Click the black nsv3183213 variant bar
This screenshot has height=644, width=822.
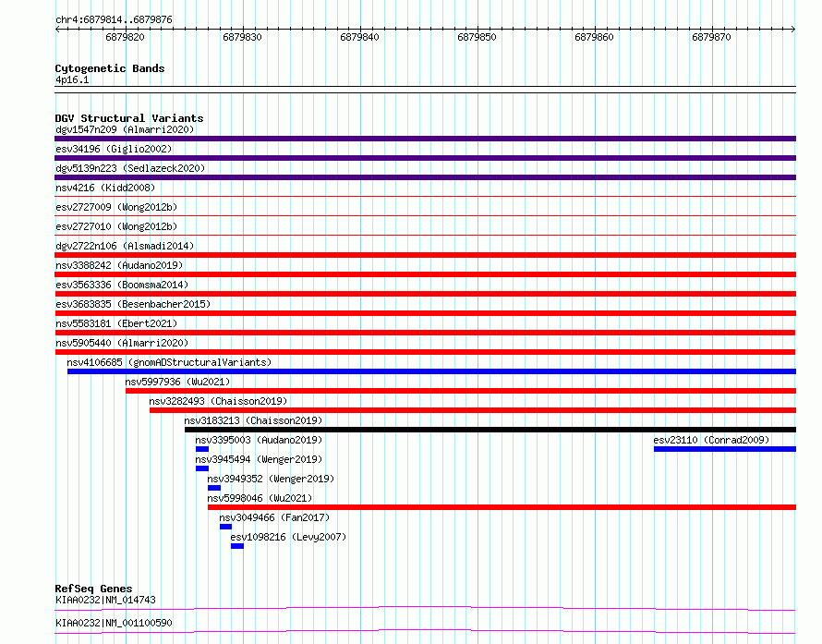(490, 430)
